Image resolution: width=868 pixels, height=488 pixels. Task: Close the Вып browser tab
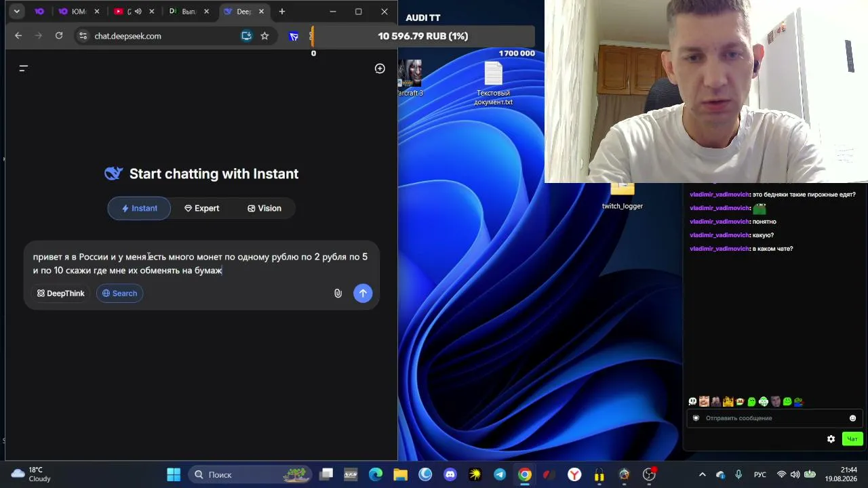(206, 12)
